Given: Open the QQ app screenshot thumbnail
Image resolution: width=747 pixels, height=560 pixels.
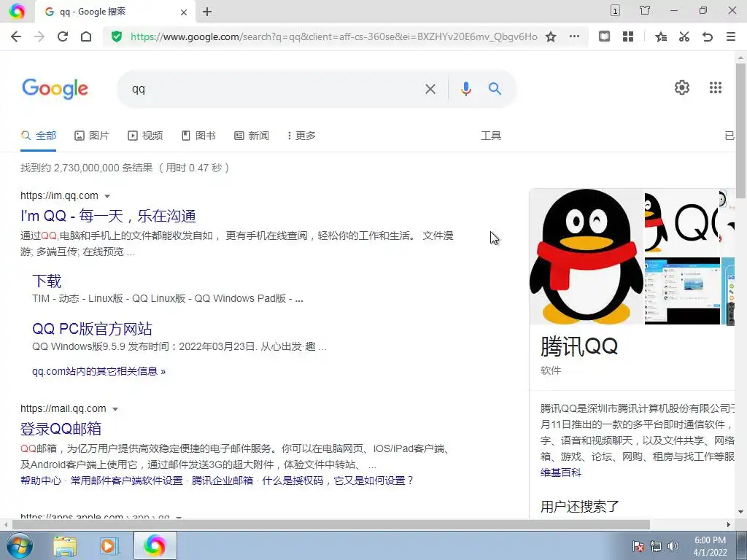Looking at the screenshot, I should click(x=682, y=291).
